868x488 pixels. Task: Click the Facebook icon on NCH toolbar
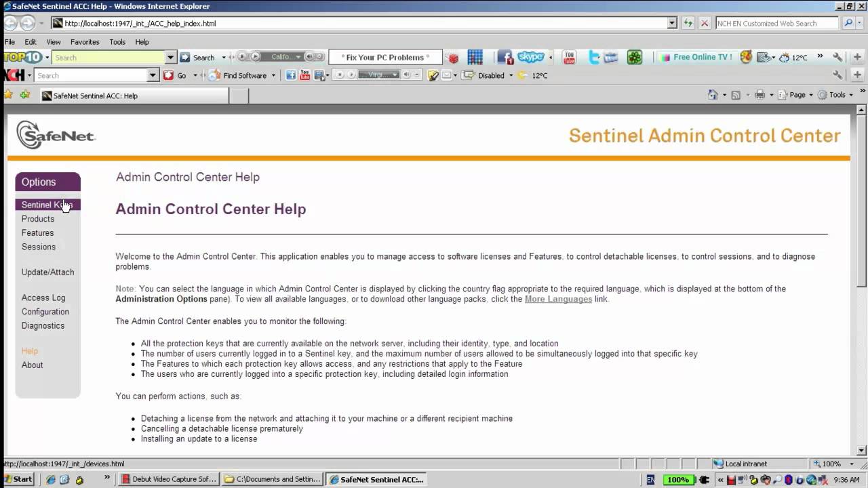(x=291, y=75)
